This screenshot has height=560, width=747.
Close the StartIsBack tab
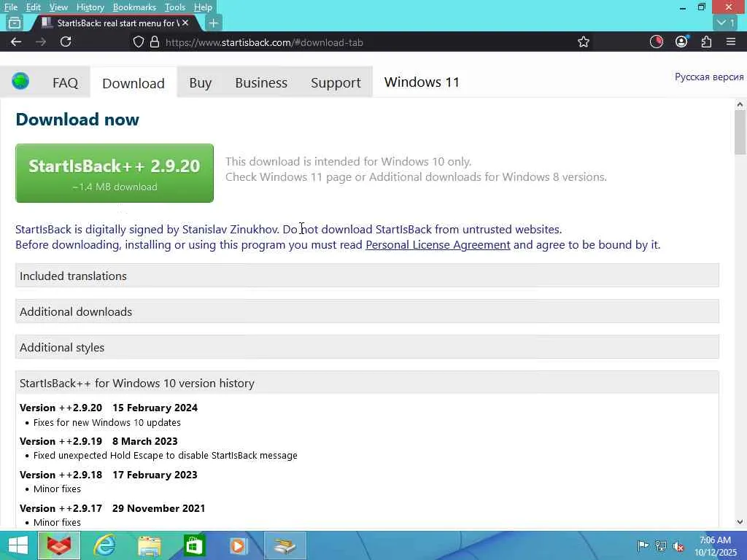point(185,23)
